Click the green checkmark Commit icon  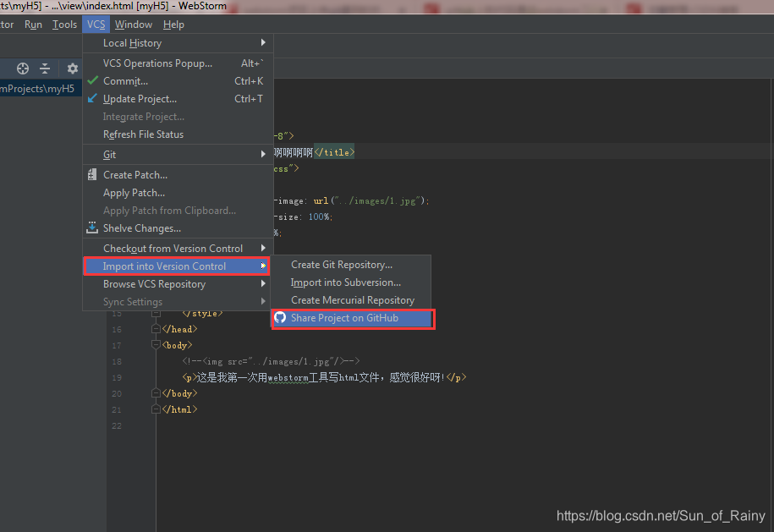click(x=92, y=80)
